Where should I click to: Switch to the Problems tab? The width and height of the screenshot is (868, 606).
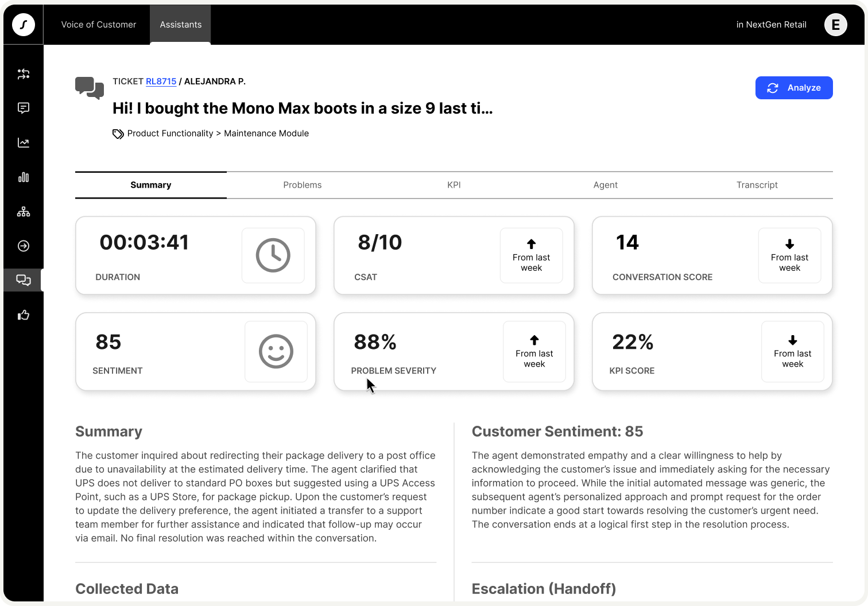(303, 185)
